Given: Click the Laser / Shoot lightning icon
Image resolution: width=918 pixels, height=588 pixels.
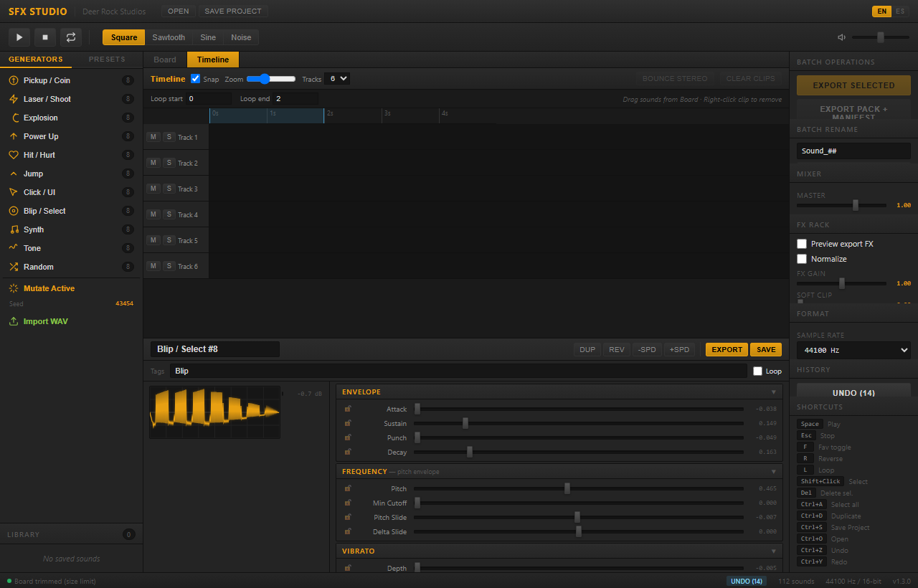Looking at the screenshot, I should 14,99.
